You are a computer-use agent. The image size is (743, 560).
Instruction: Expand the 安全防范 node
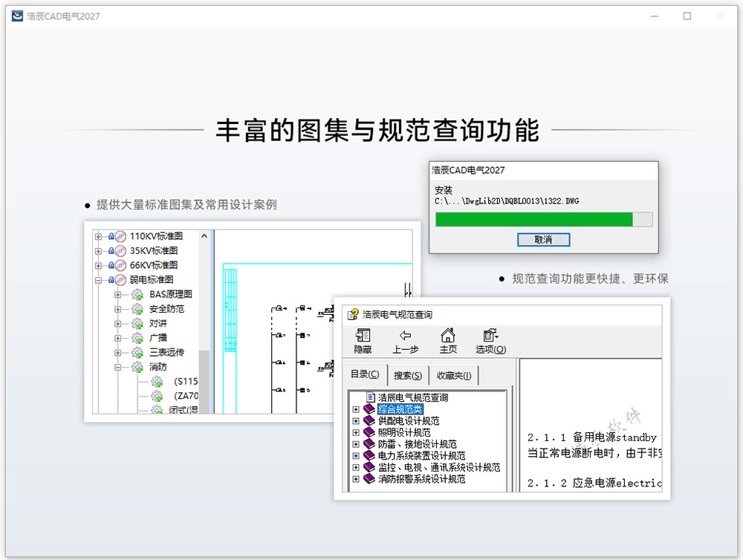(117, 310)
